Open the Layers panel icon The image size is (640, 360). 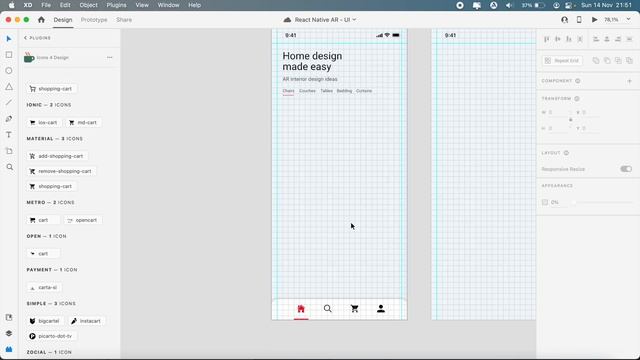point(9,333)
